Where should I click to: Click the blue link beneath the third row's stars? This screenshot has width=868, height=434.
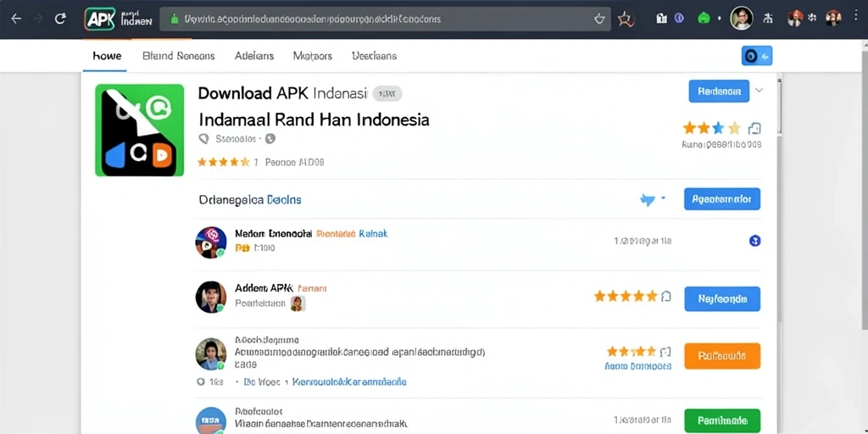638,366
